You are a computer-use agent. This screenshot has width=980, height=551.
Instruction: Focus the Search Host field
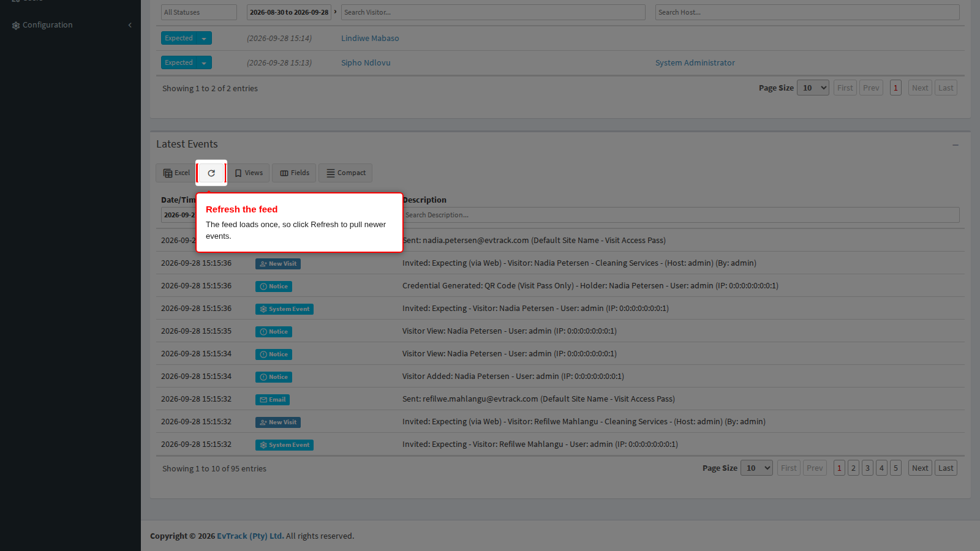coord(807,12)
